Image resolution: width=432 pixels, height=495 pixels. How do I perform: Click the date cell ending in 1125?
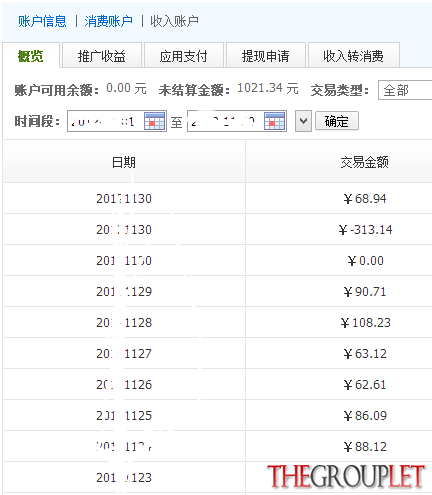pos(124,416)
